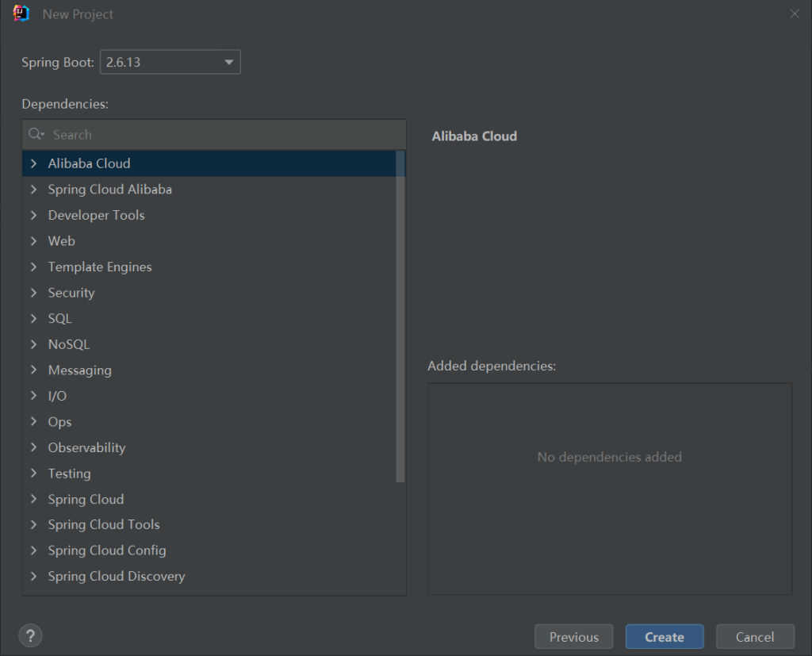Expand the Observability chevron
This screenshot has height=656, width=812.
point(33,447)
